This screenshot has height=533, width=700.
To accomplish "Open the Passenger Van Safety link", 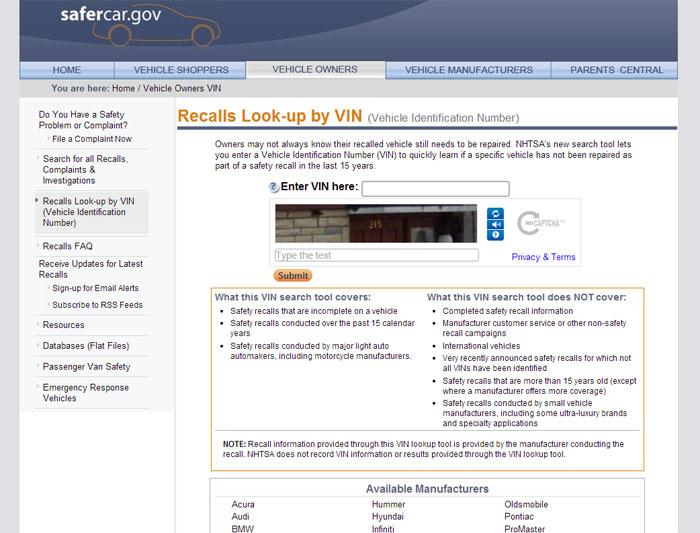I will pyautogui.click(x=86, y=366).
